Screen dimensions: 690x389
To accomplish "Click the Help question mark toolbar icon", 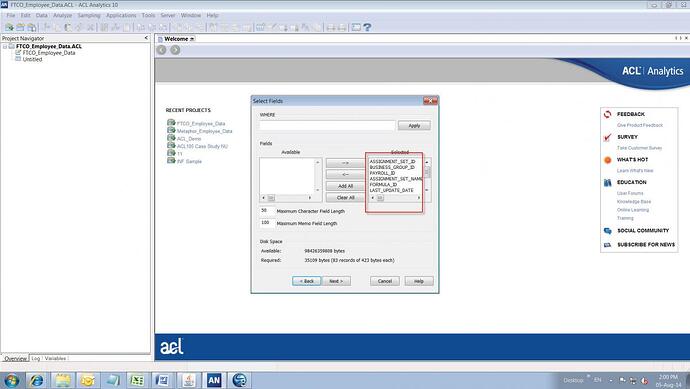I will point(367,27).
